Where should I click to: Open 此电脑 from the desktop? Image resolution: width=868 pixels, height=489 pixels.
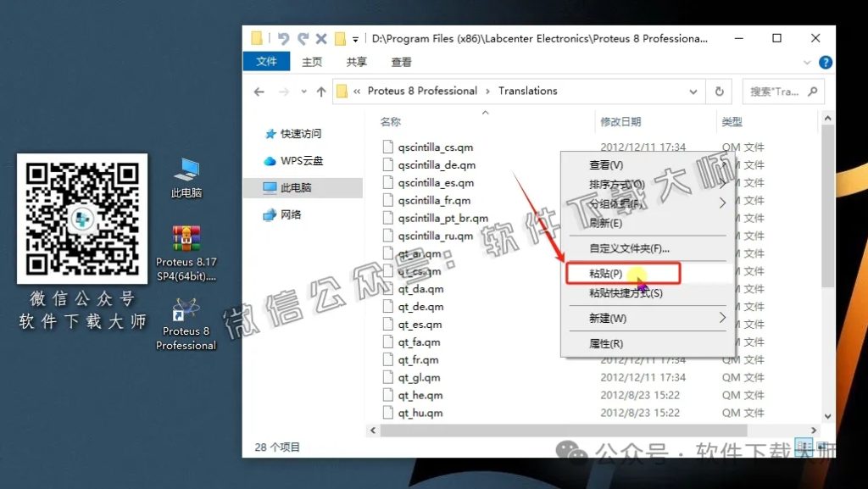pos(188,177)
